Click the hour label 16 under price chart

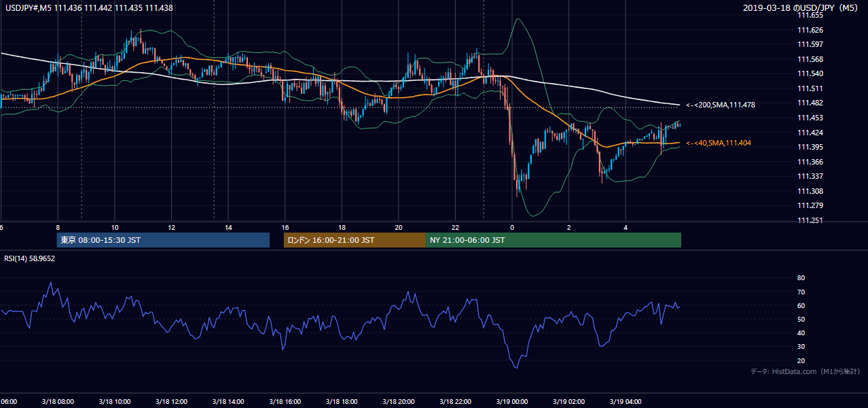pyautogui.click(x=285, y=228)
